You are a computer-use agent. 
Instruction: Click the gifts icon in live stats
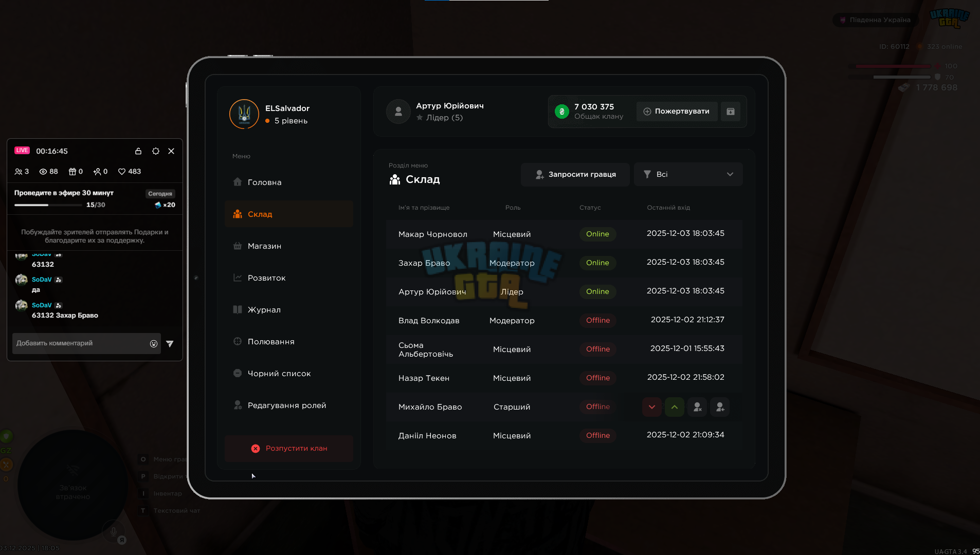click(72, 172)
